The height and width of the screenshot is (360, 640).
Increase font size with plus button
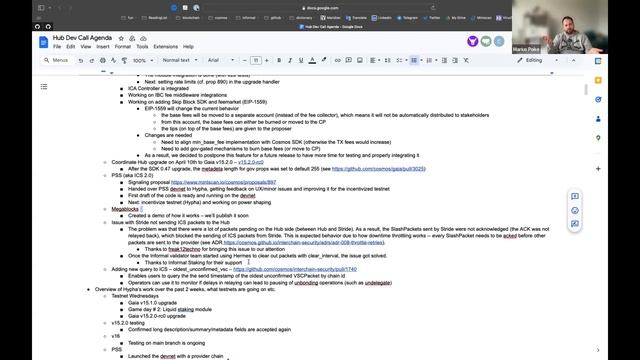tap(267, 60)
